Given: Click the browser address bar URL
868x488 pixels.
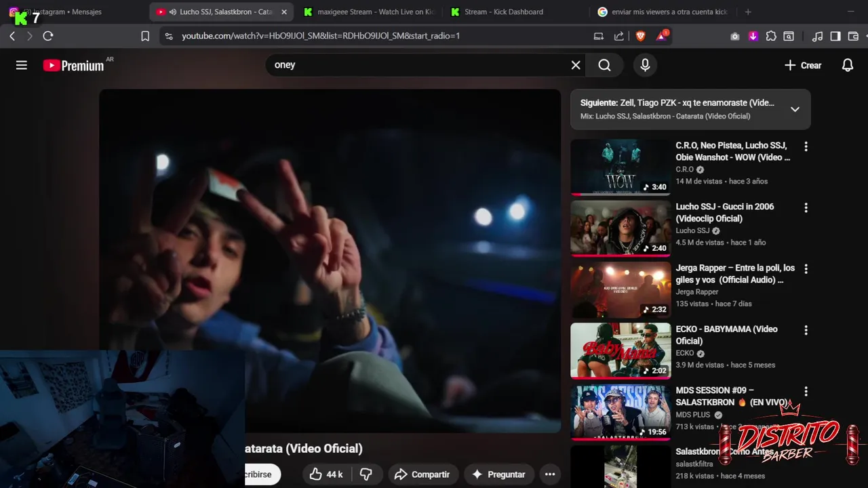Looking at the screenshot, I should coord(321,36).
